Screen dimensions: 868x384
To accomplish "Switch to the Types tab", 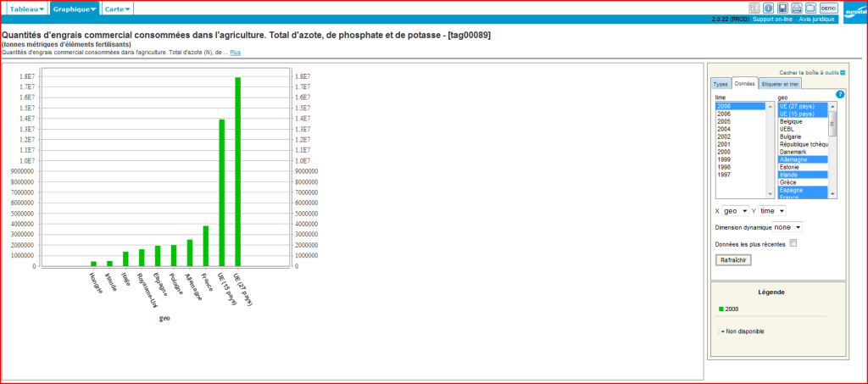I will click(x=721, y=84).
